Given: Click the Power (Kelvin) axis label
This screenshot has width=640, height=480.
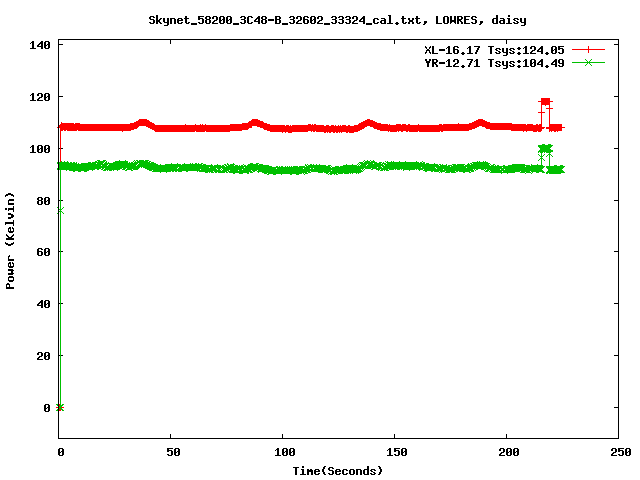Looking at the screenshot, I should tap(10, 241).
